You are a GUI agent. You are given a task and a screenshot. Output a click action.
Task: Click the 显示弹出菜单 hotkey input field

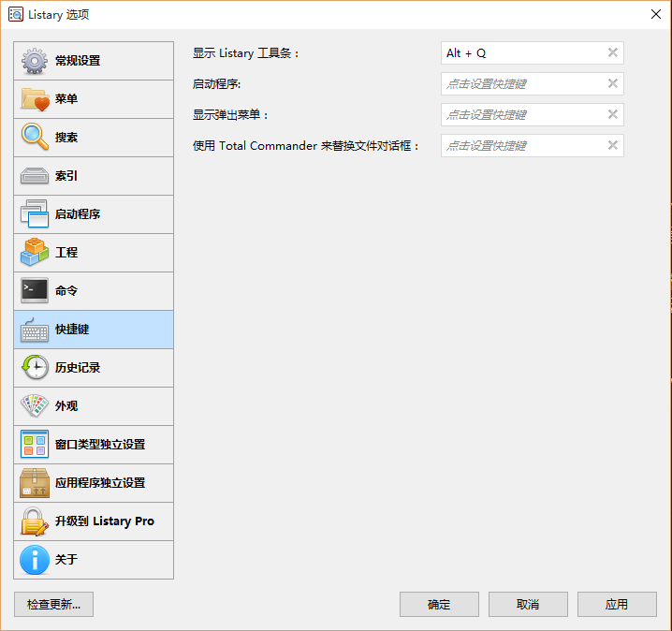[521, 115]
